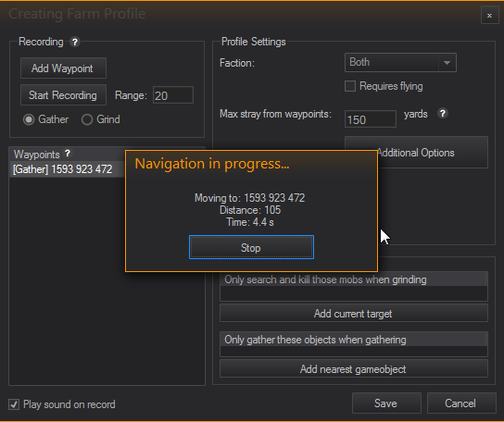
Task: Click the Waypoints help question-mark icon
Action: pyautogui.click(x=68, y=154)
